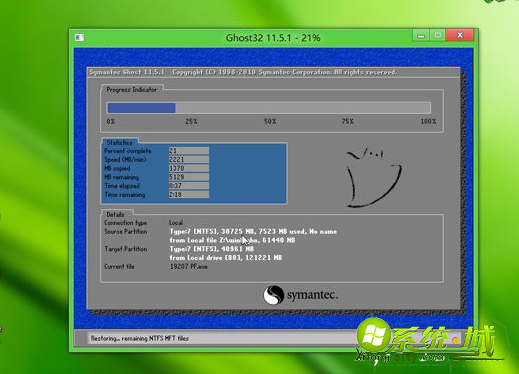This screenshot has width=519, height=374.
Task: Click the Source Partition label
Action: point(125,231)
